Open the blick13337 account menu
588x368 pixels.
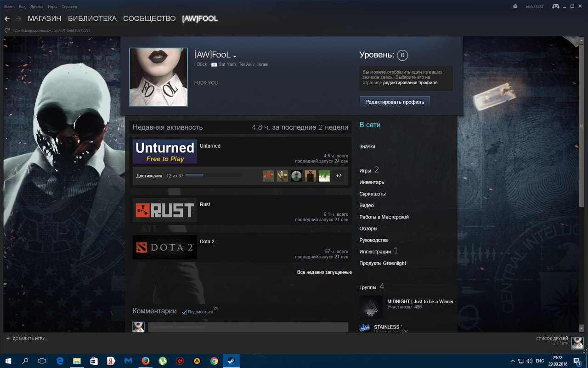534,6
